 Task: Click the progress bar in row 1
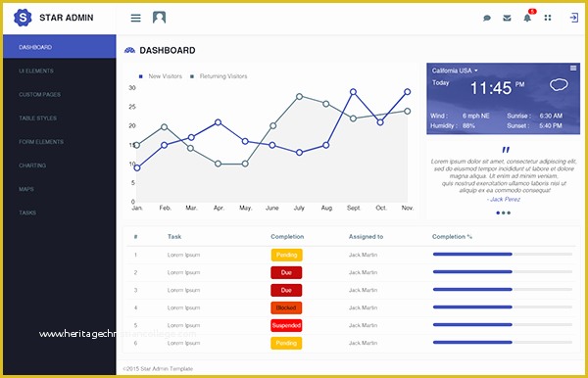(503, 255)
